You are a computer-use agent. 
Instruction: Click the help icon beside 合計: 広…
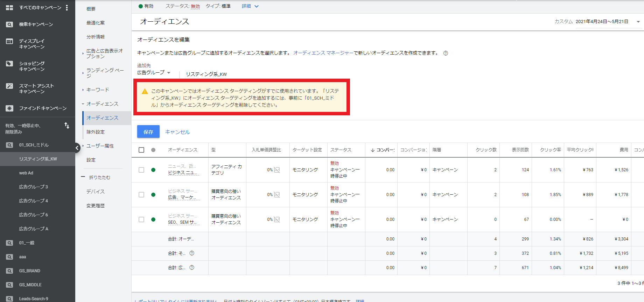[x=192, y=267]
